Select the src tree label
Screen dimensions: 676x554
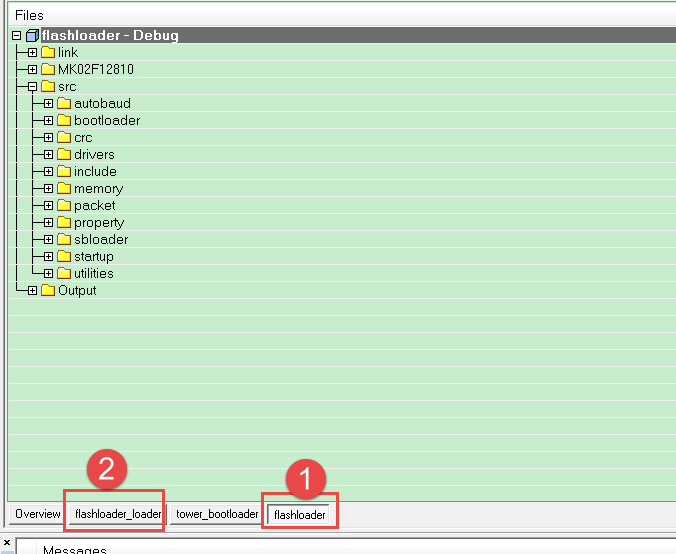tap(67, 87)
